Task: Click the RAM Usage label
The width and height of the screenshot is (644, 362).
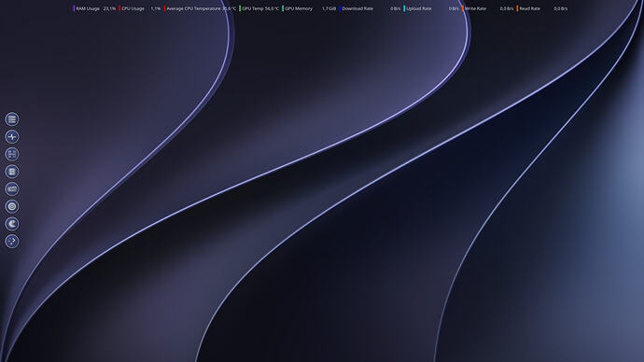Action: coord(88,8)
